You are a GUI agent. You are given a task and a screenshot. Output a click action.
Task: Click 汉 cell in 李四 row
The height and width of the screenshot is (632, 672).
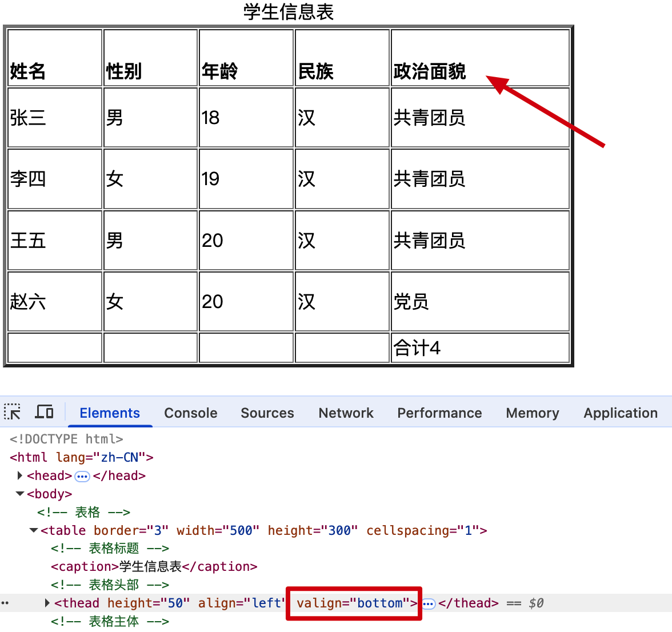342,179
